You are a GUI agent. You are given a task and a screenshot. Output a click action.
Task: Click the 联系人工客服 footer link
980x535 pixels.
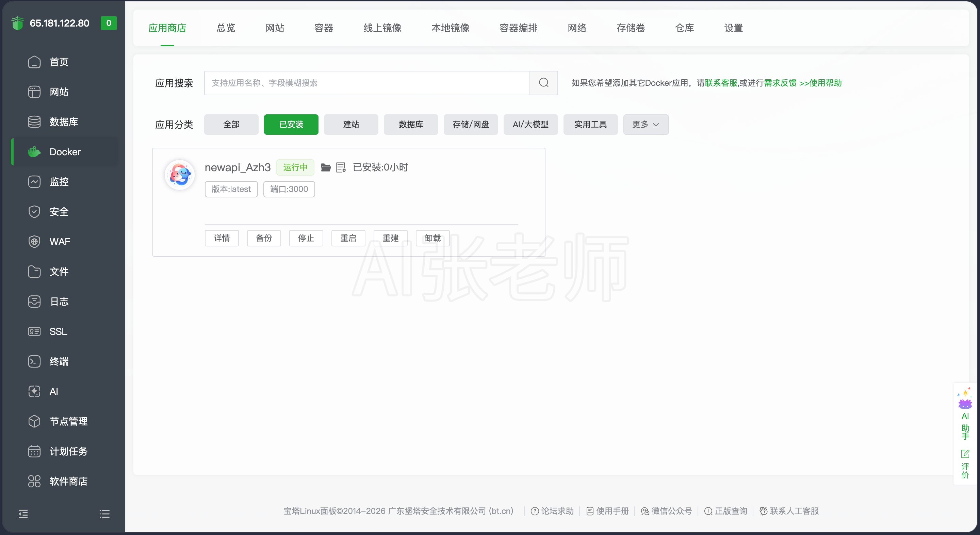click(x=789, y=511)
